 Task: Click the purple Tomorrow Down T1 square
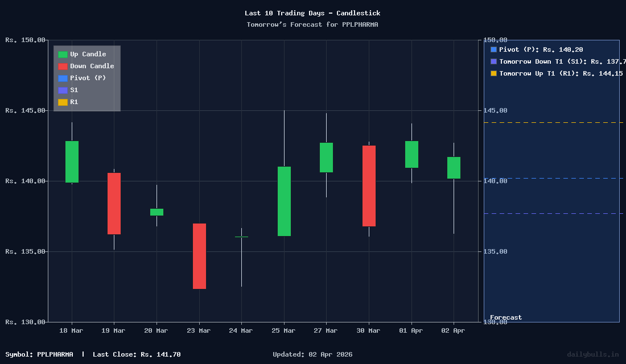493,61
